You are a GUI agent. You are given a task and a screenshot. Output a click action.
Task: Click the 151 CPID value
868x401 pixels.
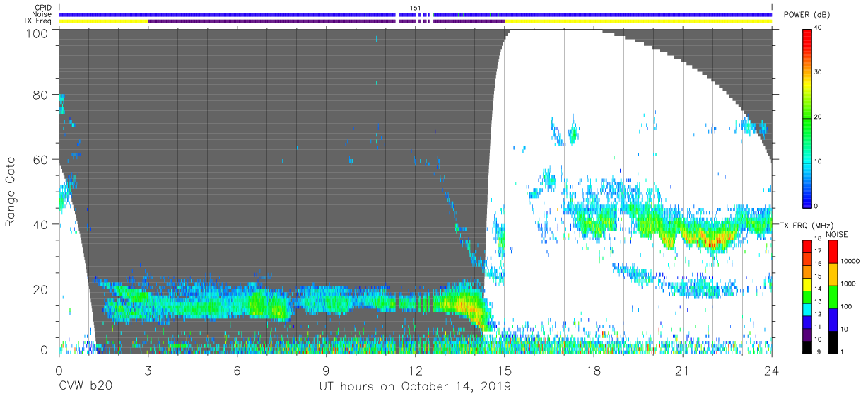(416, 8)
